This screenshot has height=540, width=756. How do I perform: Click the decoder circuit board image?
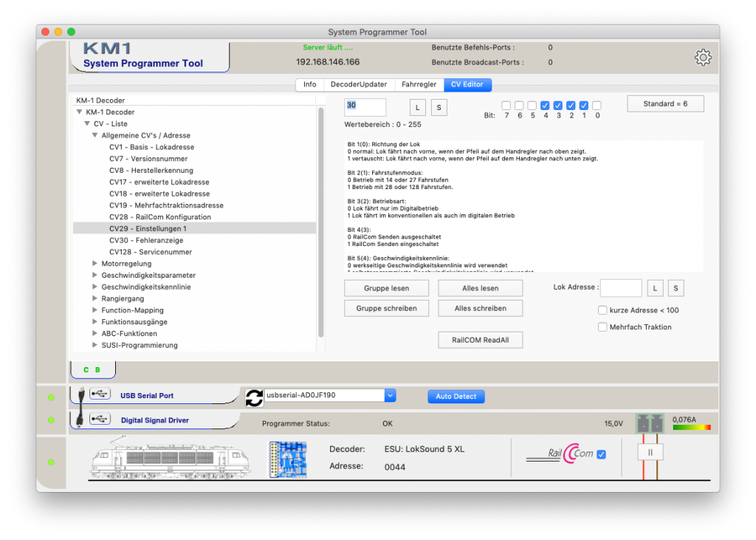click(287, 459)
